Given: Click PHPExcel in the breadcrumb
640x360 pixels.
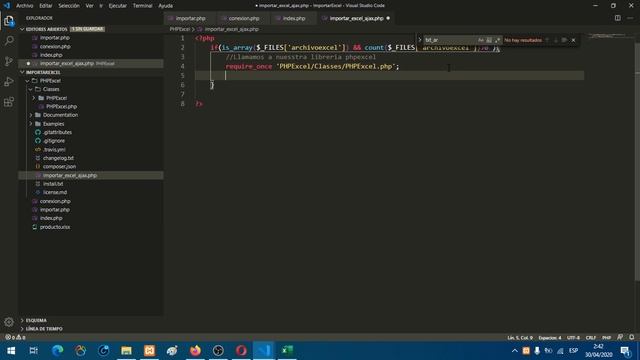Looking at the screenshot, I should [x=180, y=29].
